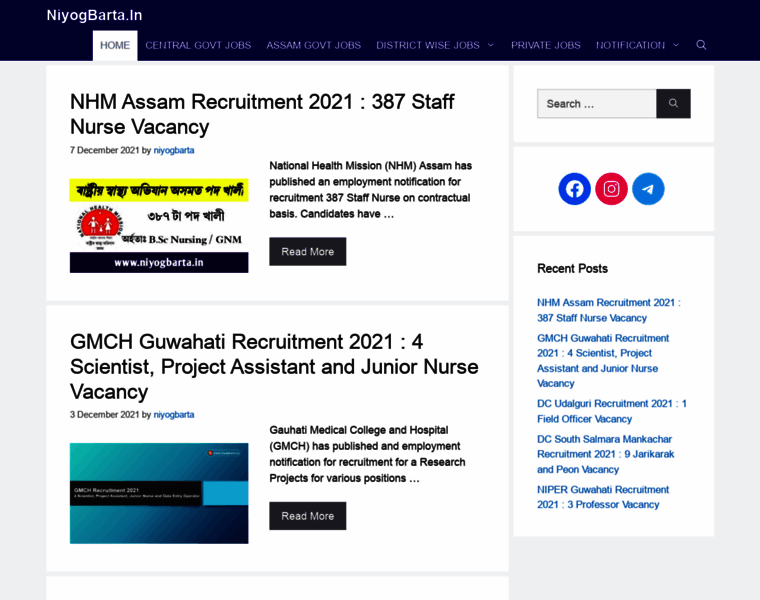Open Central Govt Jobs menu item
The height and width of the screenshot is (600, 760).
coord(198,46)
